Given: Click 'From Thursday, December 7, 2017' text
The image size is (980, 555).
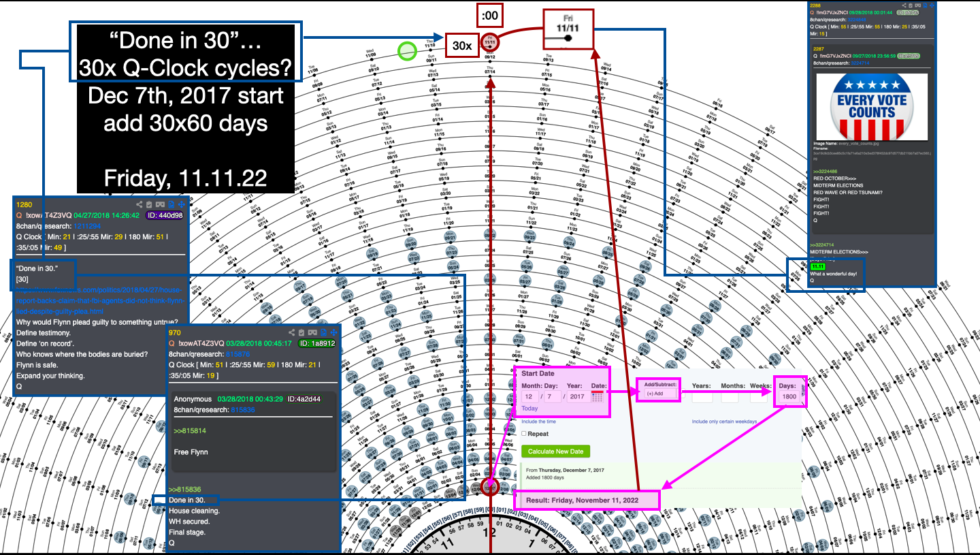Looking at the screenshot, I should click(566, 471).
